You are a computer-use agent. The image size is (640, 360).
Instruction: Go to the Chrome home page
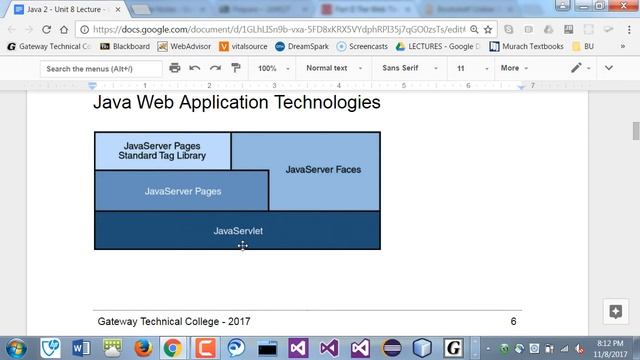click(64, 29)
